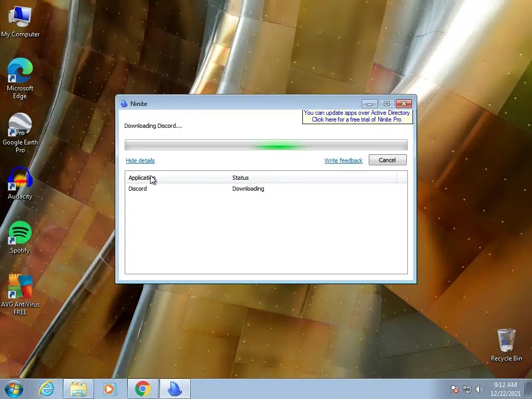
Task: Select the AVG AntiVirus FREE shortcut
Action: 20,295
